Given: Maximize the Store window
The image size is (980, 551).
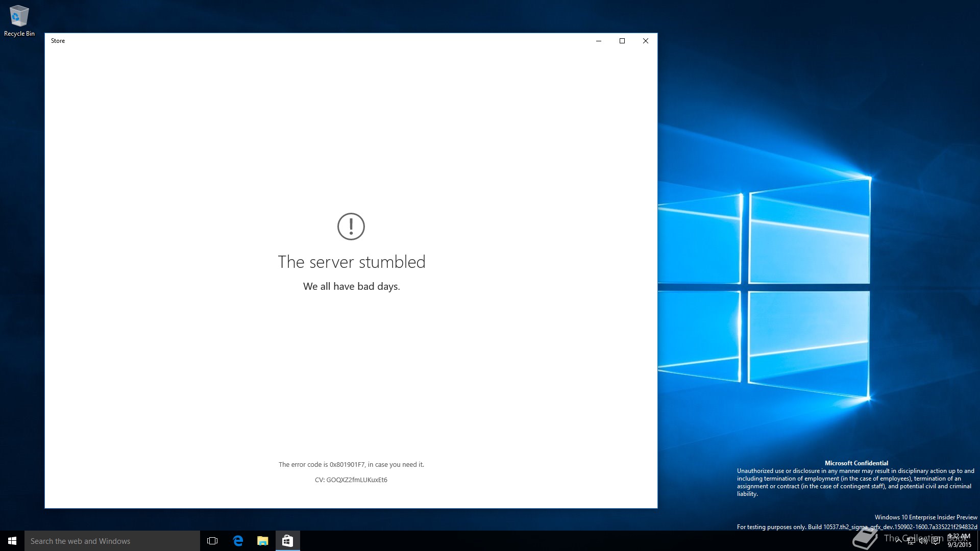Looking at the screenshot, I should [622, 41].
